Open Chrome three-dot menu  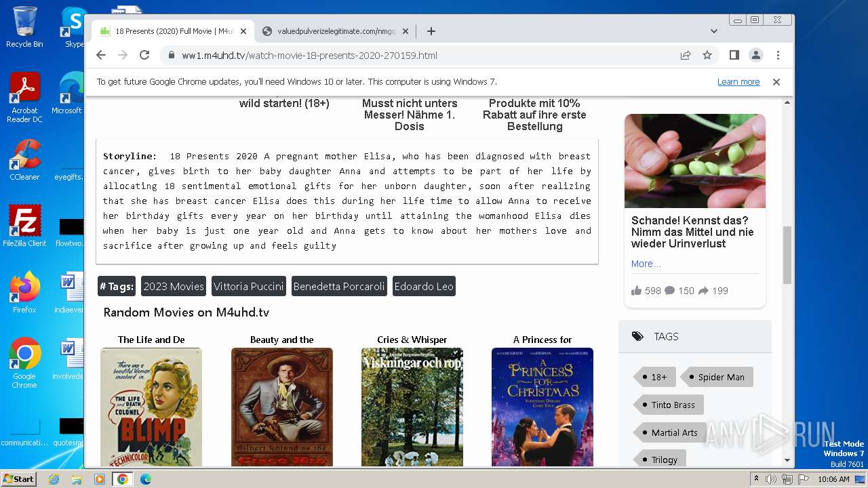click(x=778, y=55)
